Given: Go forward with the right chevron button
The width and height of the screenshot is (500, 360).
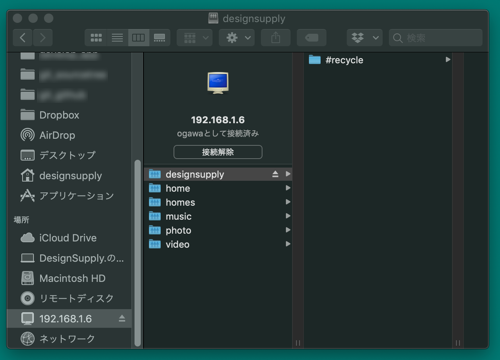Looking at the screenshot, I should point(42,38).
